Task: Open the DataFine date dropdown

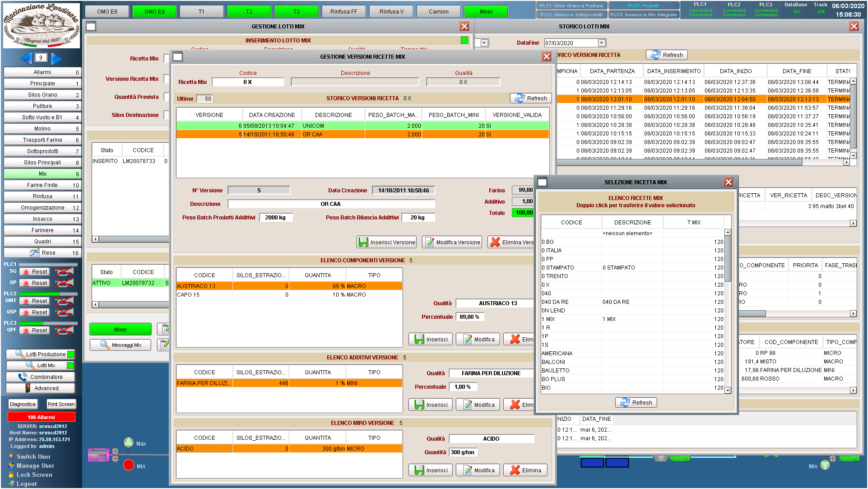Action: tap(601, 43)
